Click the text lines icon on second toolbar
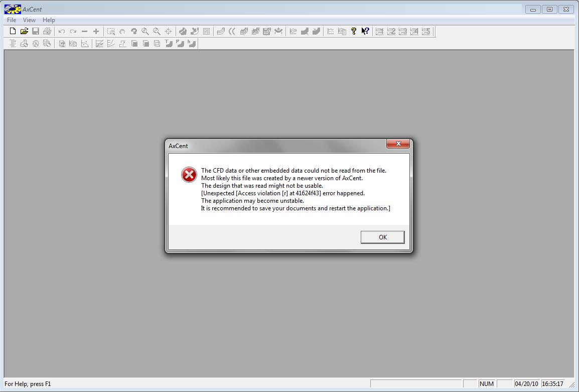Image resolution: width=579 pixels, height=392 pixels. [x=13, y=44]
